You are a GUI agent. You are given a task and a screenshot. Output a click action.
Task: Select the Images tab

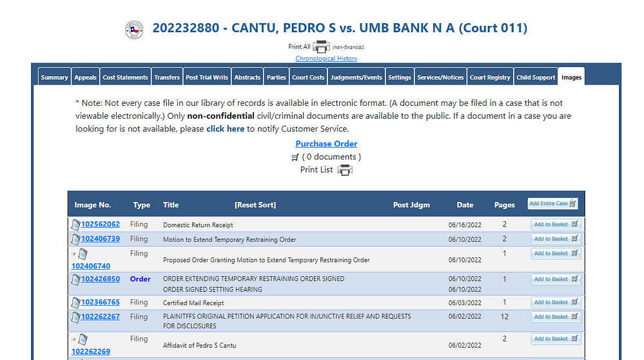[571, 77]
